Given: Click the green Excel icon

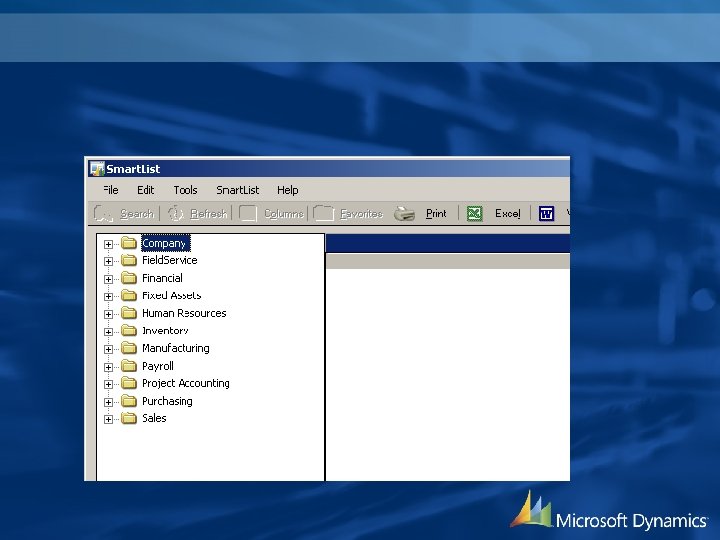Looking at the screenshot, I should coord(474,214).
